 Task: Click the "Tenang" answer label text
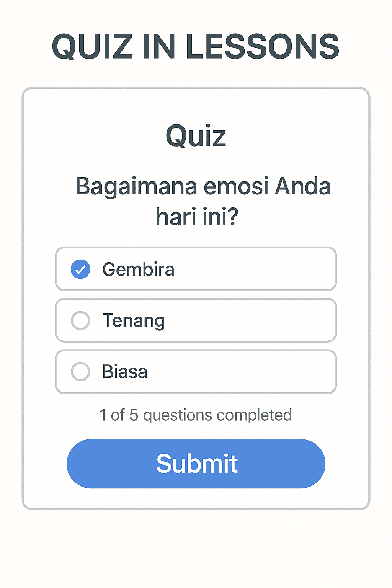pos(134,321)
